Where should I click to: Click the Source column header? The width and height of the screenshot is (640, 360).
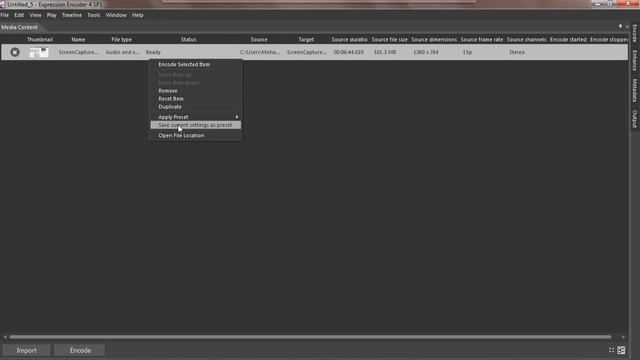tap(259, 40)
